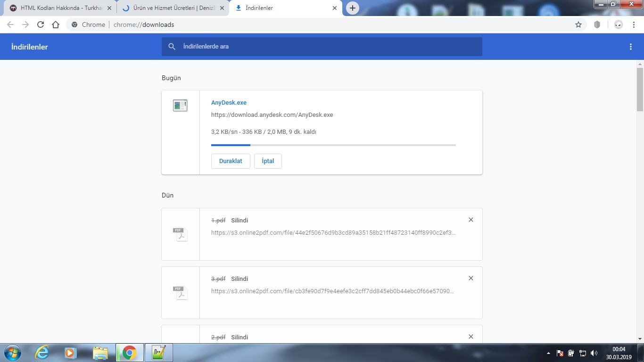Click the 1.pdf online2pdf source URL

point(333,232)
